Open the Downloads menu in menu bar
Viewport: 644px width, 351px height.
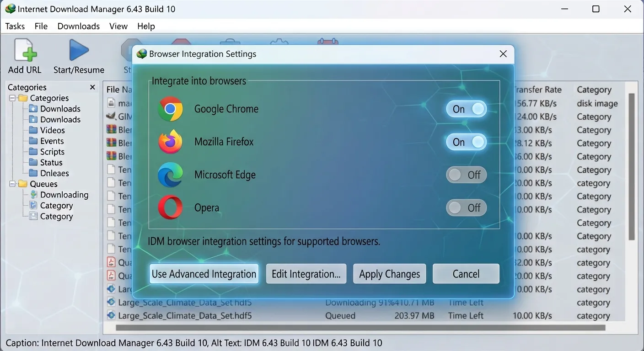click(x=79, y=27)
